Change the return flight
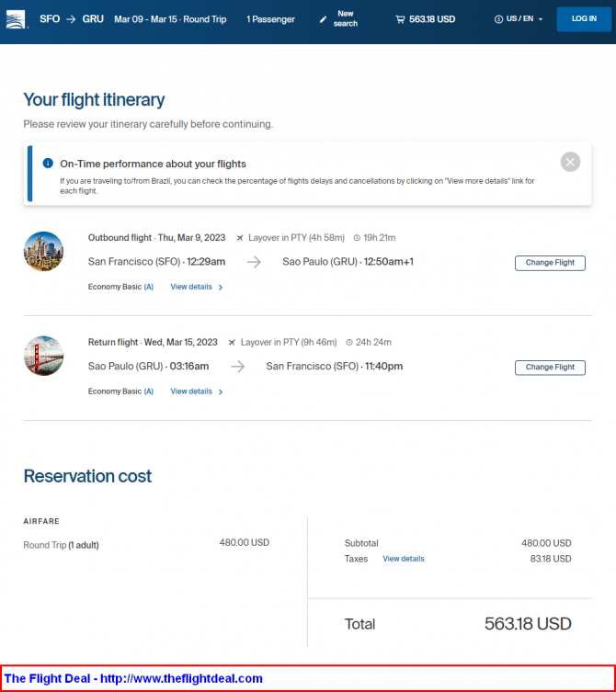Image resolution: width=616 pixels, height=692 pixels. [550, 368]
